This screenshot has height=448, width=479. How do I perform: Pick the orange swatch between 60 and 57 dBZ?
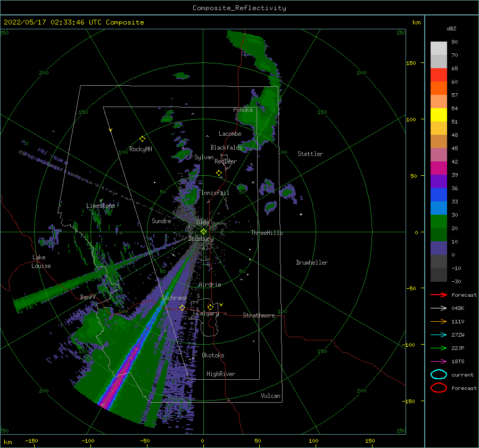point(439,88)
